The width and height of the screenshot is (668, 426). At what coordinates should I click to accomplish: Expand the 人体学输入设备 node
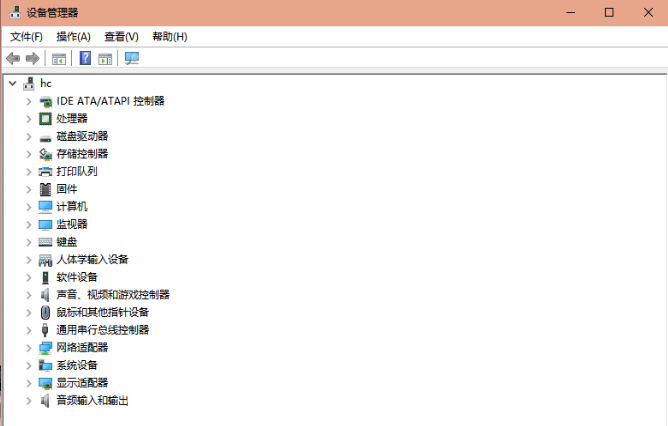(29, 260)
